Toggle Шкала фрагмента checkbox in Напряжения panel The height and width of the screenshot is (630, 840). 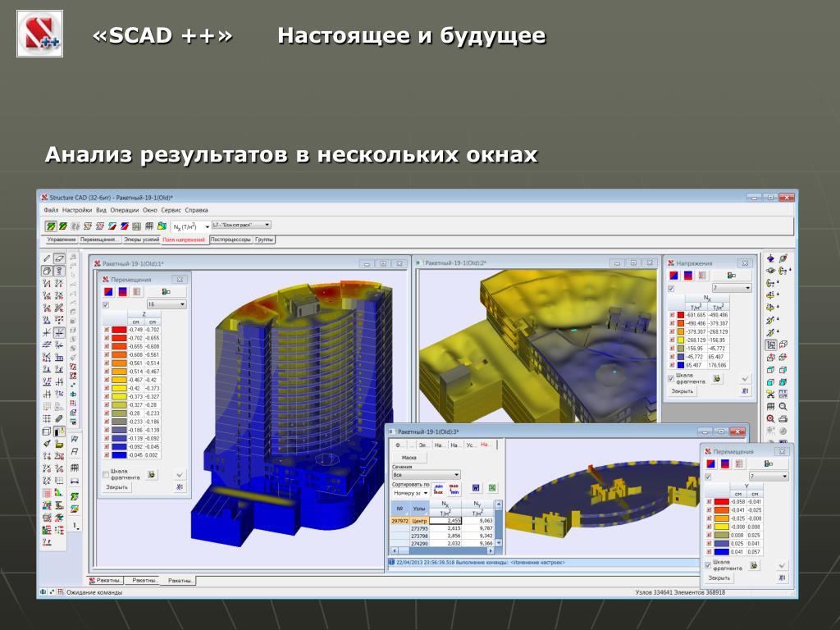(x=671, y=378)
